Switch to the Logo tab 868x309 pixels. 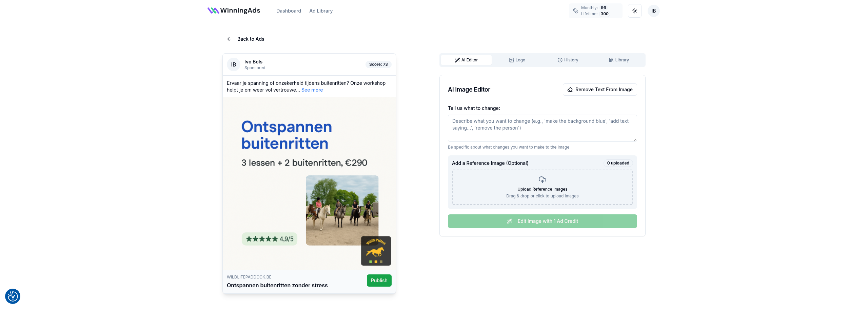point(517,60)
